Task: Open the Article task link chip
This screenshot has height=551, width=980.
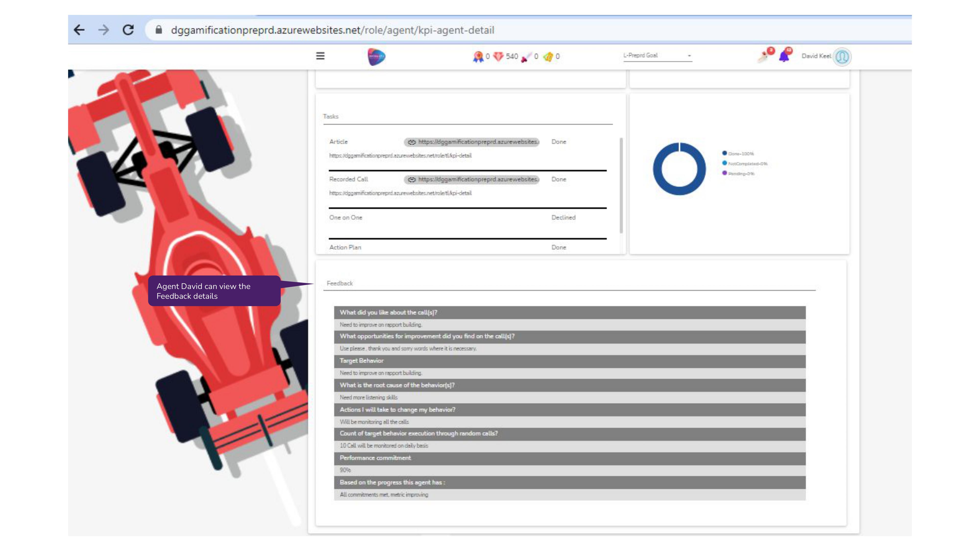Action: [x=472, y=142]
